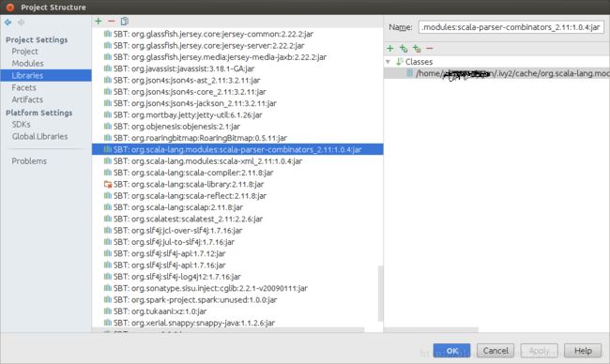Click the jersey-common library icon
The width and height of the screenshot is (610, 364).
(x=108, y=34)
